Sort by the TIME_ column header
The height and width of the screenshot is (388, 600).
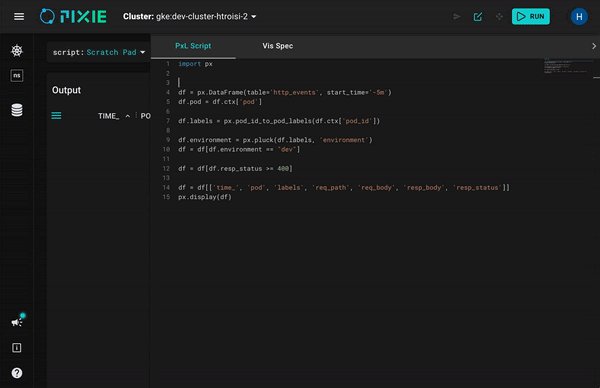click(x=108, y=116)
